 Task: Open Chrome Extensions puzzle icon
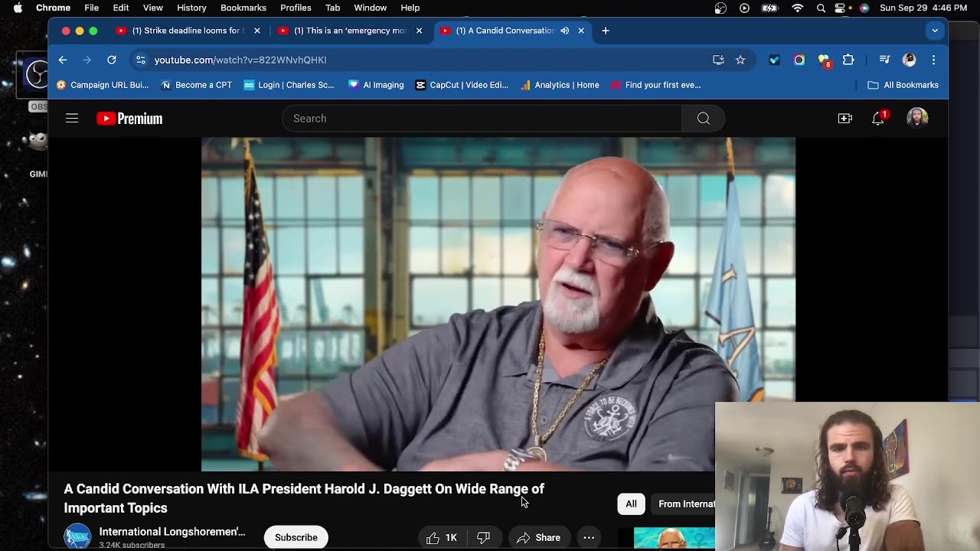[x=848, y=60]
